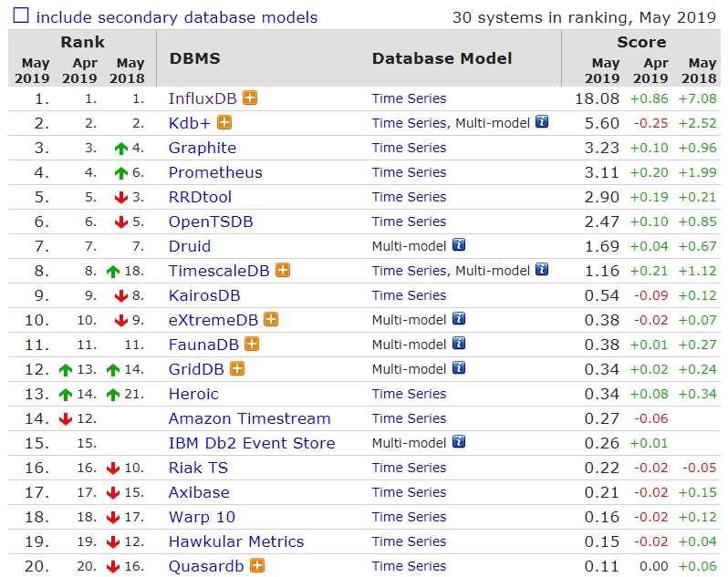The height and width of the screenshot is (577, 728).
Task: Open the Prometheus DBMS link
Action: click(x=215, y=172)
